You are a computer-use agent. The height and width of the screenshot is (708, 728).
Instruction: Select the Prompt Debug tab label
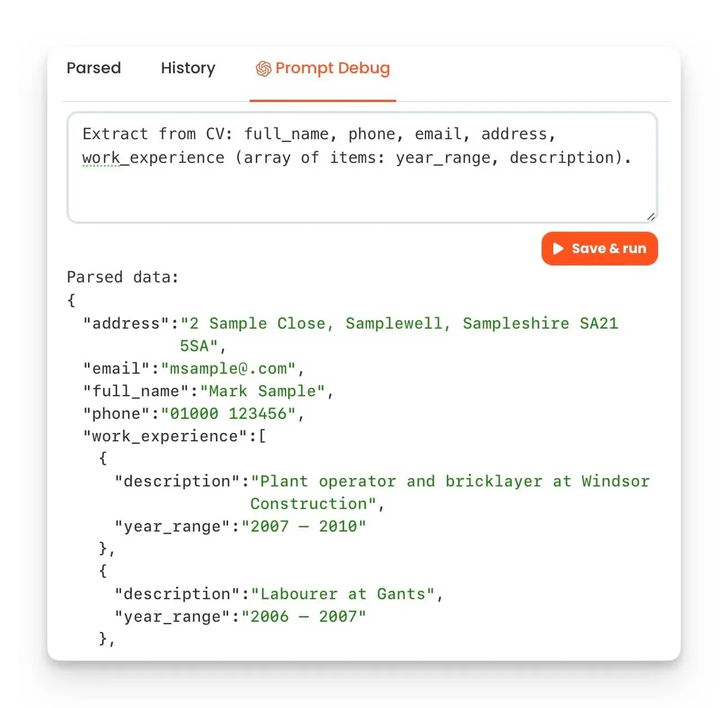(x=332, y=68)
